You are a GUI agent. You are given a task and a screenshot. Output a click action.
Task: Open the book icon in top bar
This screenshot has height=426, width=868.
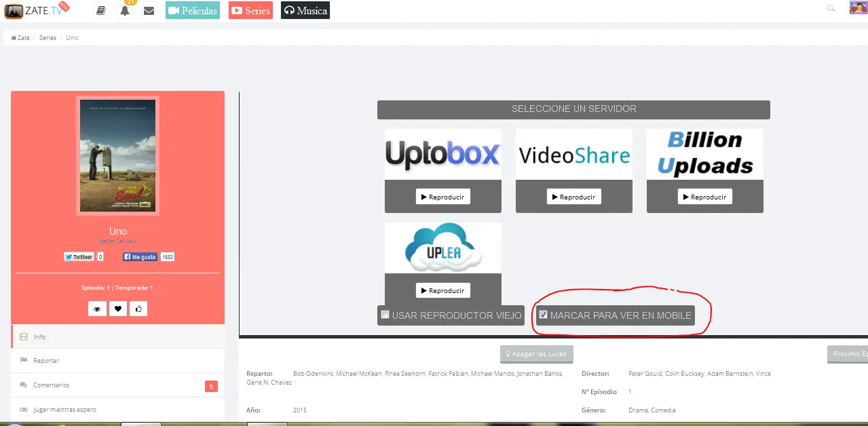click(101, 10)
